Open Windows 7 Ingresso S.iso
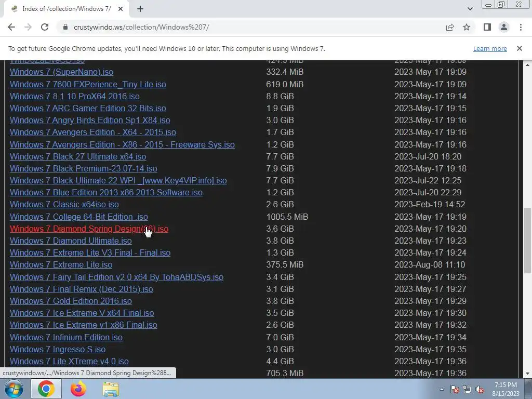Screen dimensions: 532x399 (58, 349)
